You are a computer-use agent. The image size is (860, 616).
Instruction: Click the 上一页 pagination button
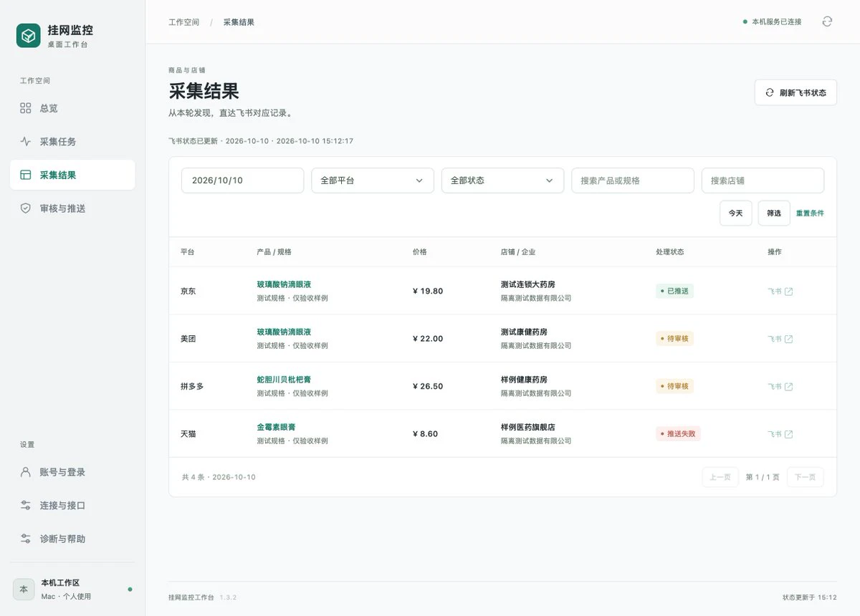click(720, 477)
